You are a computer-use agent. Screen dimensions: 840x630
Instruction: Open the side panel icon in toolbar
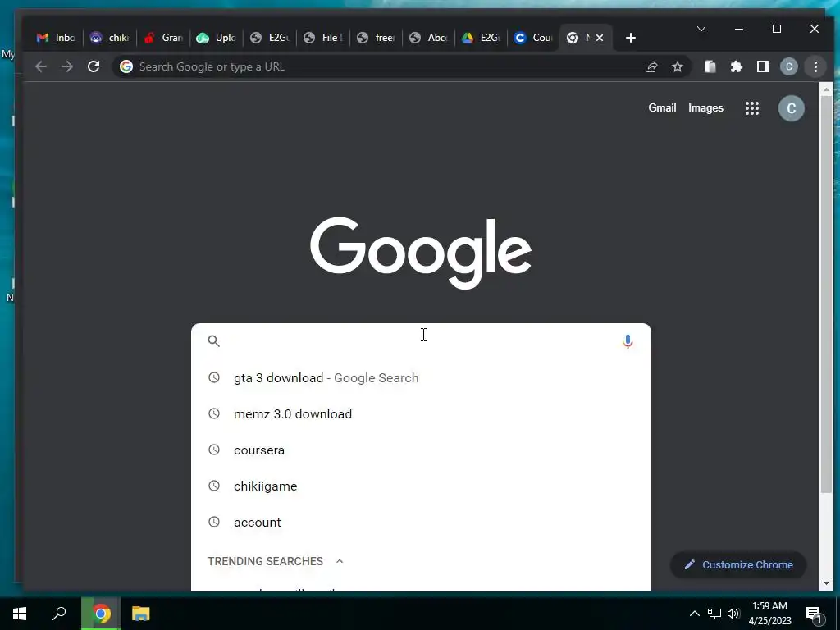[763, 67]
